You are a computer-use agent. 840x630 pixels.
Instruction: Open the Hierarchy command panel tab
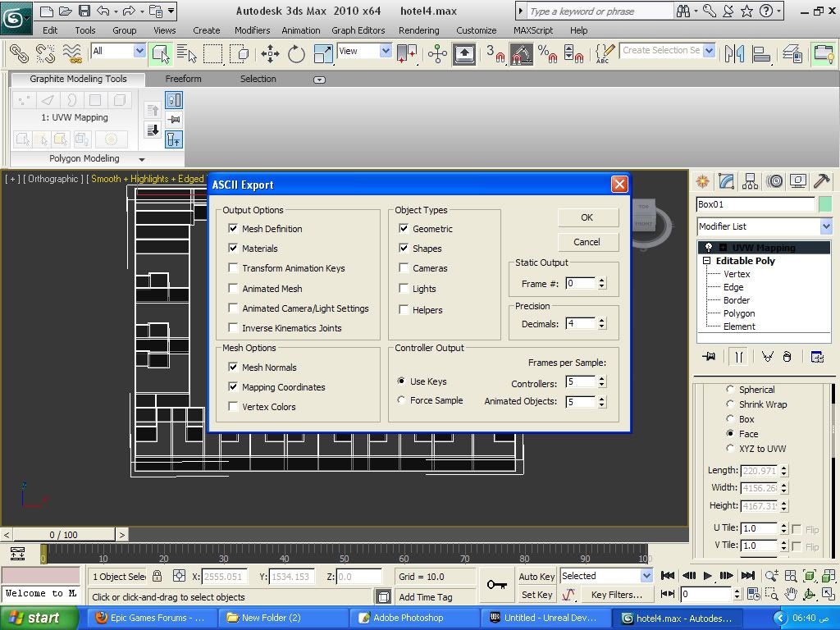tap(750, 181)
